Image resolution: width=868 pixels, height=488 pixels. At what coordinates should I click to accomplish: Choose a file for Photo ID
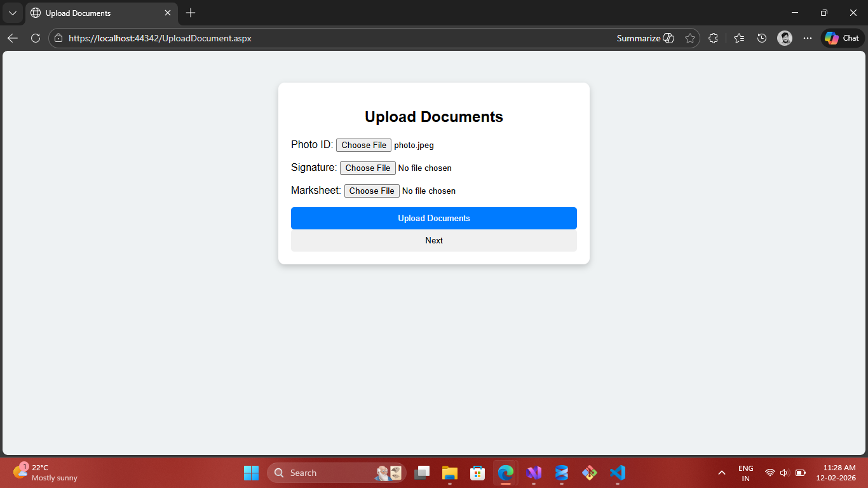click(363, 145)
